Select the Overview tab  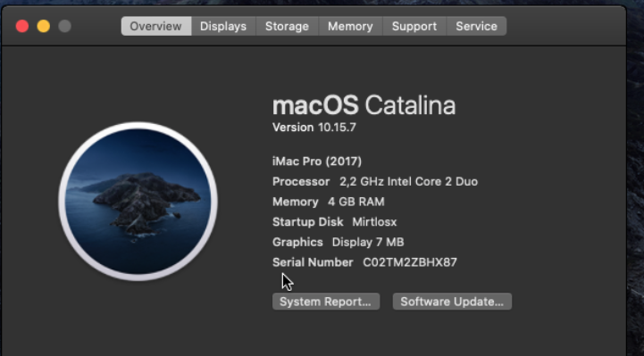click(156, 26)
